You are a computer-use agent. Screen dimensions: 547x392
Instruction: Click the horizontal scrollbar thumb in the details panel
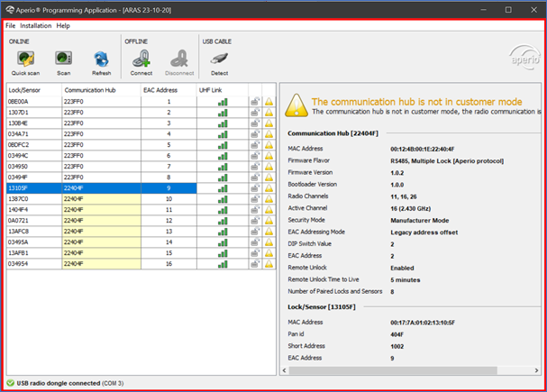pyautogui.click(x=393, y=370)
